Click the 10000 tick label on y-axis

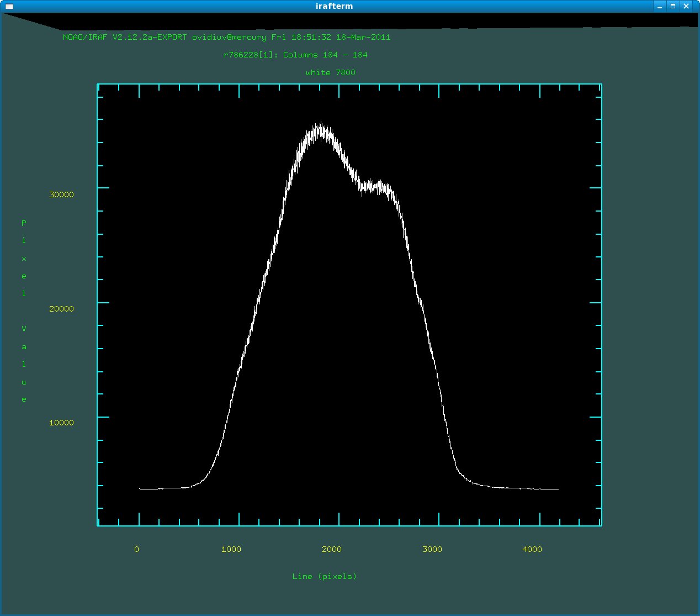point(61,423)
